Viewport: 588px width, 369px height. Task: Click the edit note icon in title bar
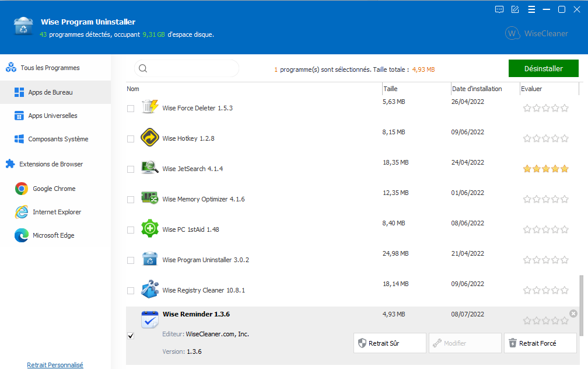tap(515, 9)
